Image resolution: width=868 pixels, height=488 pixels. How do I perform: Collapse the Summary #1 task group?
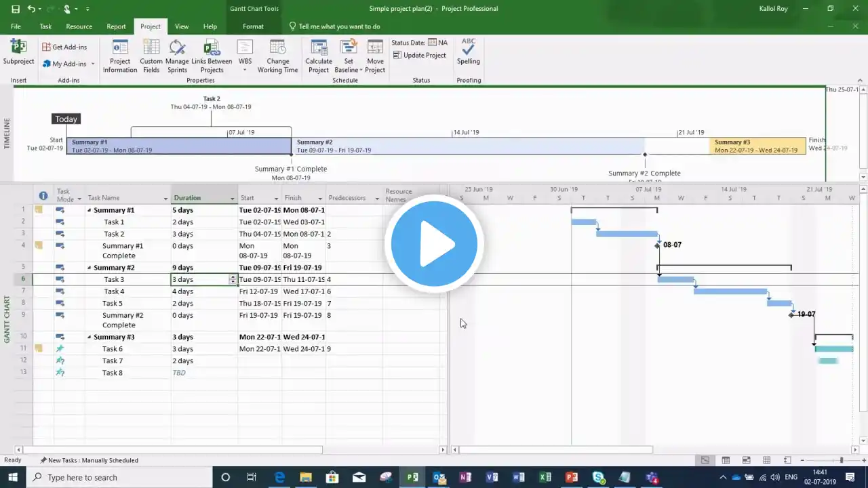click(89, 210)
